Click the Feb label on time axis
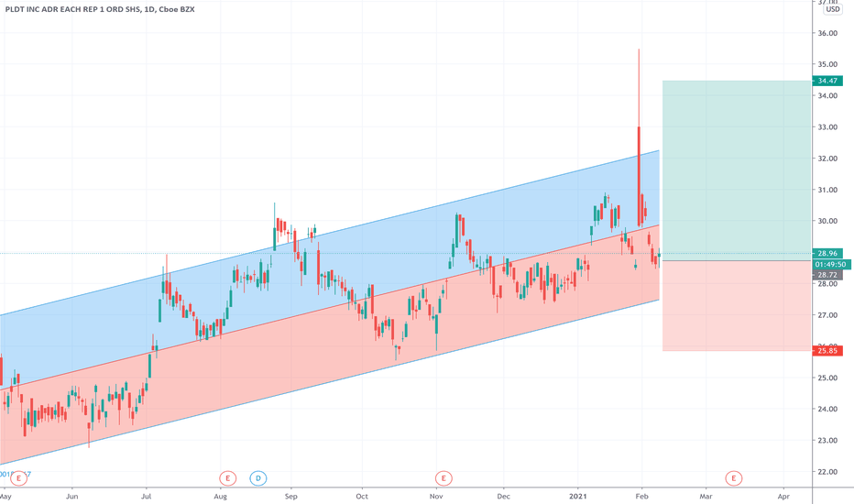Viewport: 854px width, 504px height. 642,497
